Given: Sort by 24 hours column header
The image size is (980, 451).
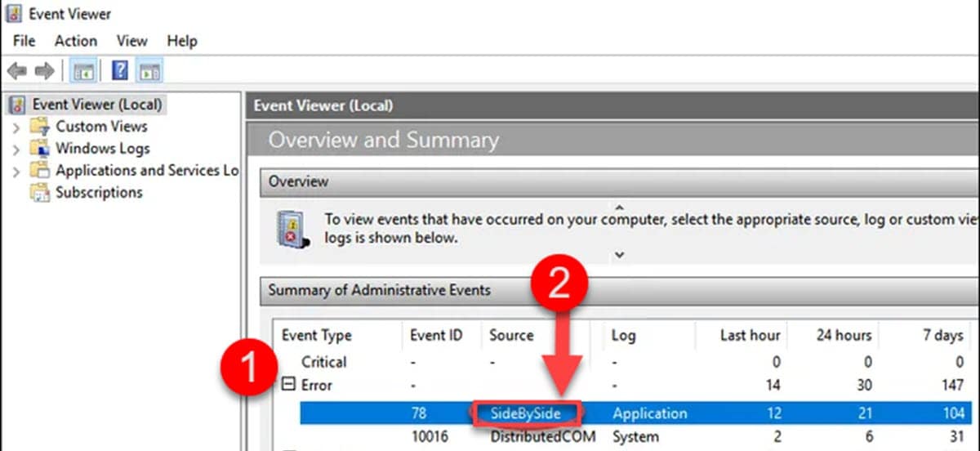Looking at the screenshot, I should [844, 335].
